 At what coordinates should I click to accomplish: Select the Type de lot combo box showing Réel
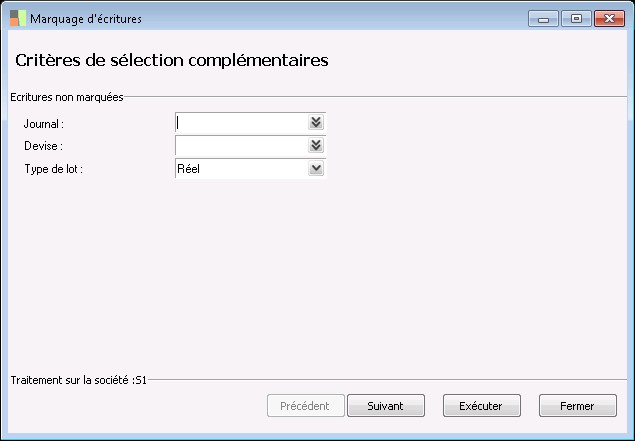(240, 169)
